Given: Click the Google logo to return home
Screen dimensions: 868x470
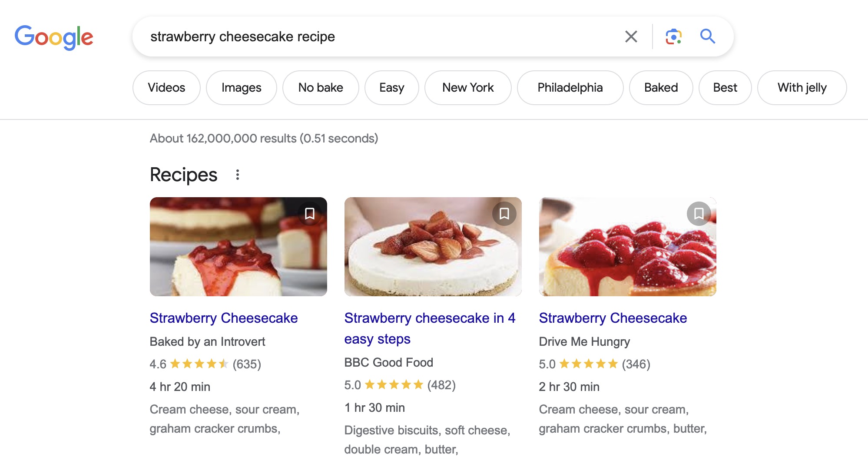Looking at the screenshot, I should (54, 37).
